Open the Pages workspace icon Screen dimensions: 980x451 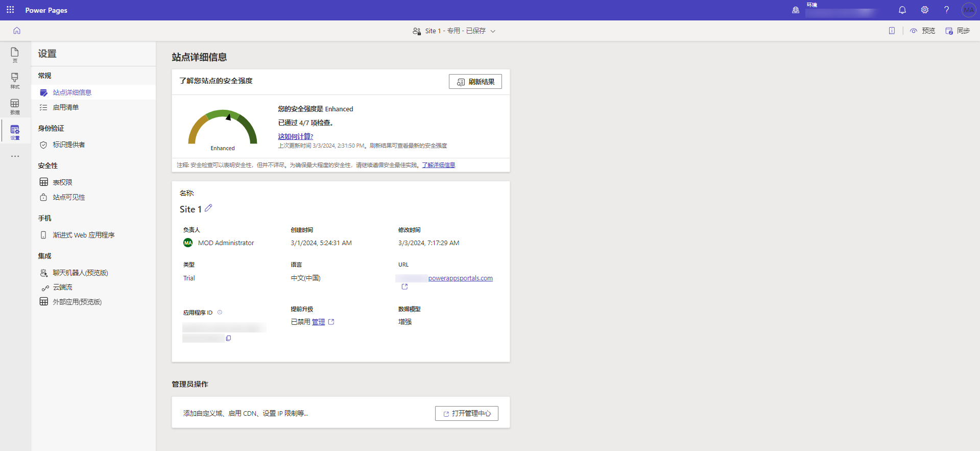coord(15,55)
